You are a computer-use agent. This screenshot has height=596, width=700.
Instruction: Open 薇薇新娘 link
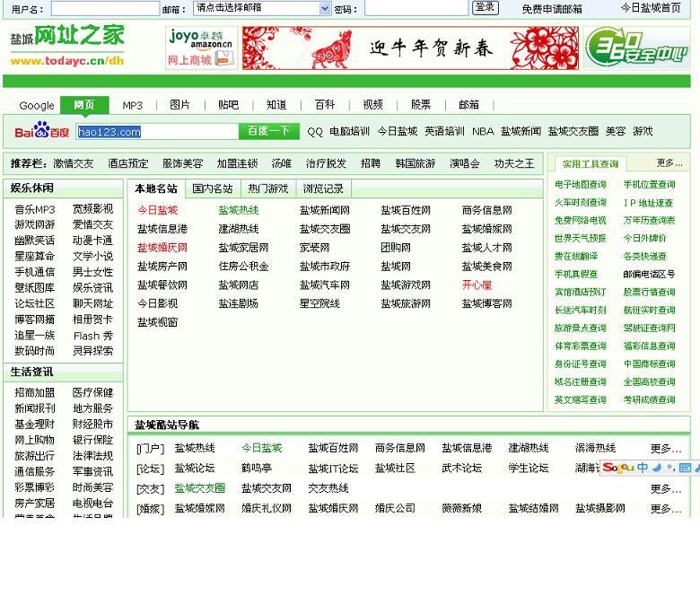(x=461, y=509)
